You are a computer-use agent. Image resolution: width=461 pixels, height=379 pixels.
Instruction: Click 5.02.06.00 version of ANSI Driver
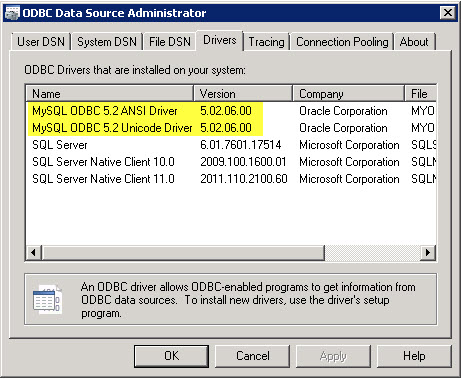pos(226,111)
